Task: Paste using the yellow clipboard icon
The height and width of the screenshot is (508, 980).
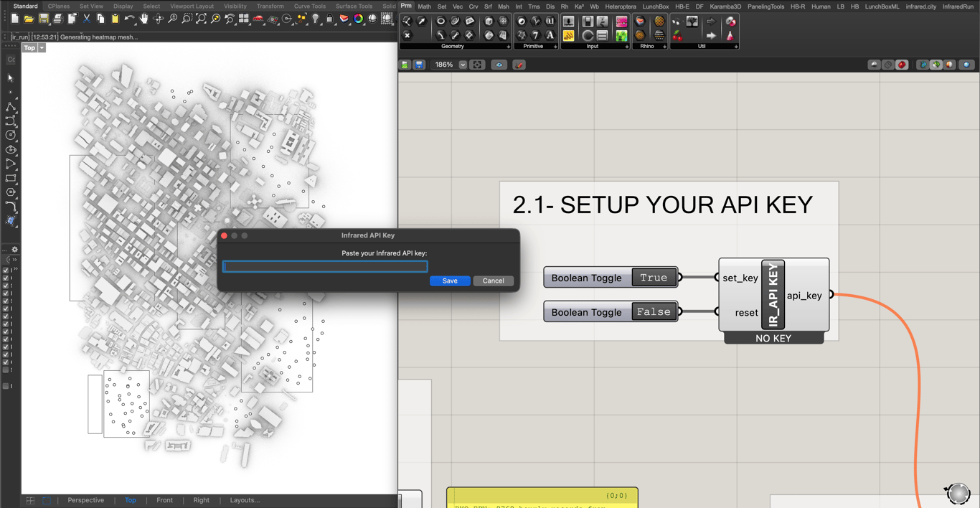Action: click(115, 19)
